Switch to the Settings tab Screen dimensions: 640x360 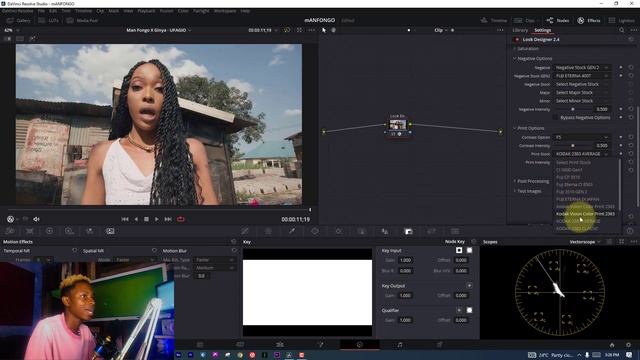(542, 30)
